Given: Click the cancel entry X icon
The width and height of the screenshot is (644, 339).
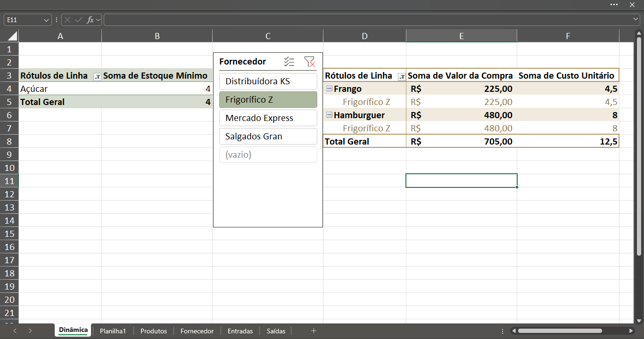Looking at the screenshot, I should pyautogui.click(x=67, y=20).
